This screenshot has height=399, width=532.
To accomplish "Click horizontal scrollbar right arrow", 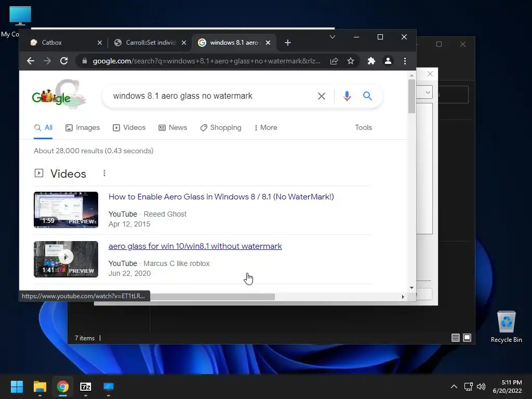I will 403,297.
